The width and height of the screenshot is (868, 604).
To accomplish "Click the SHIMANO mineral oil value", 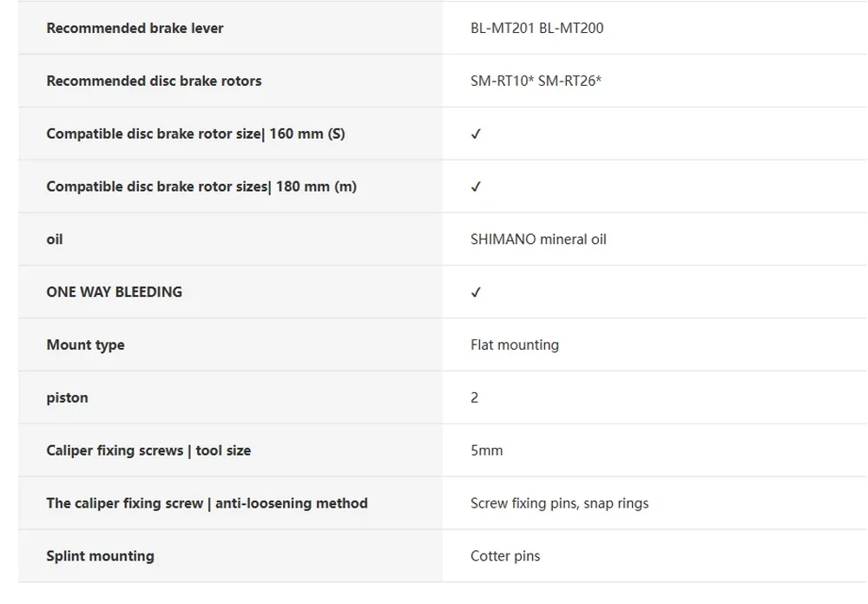I will [538, 240].
